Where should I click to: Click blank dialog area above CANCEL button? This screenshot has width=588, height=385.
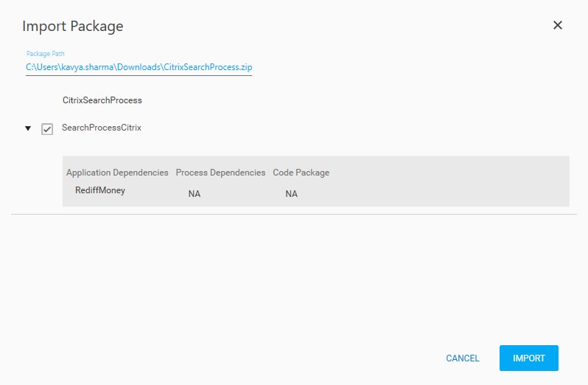463,300
